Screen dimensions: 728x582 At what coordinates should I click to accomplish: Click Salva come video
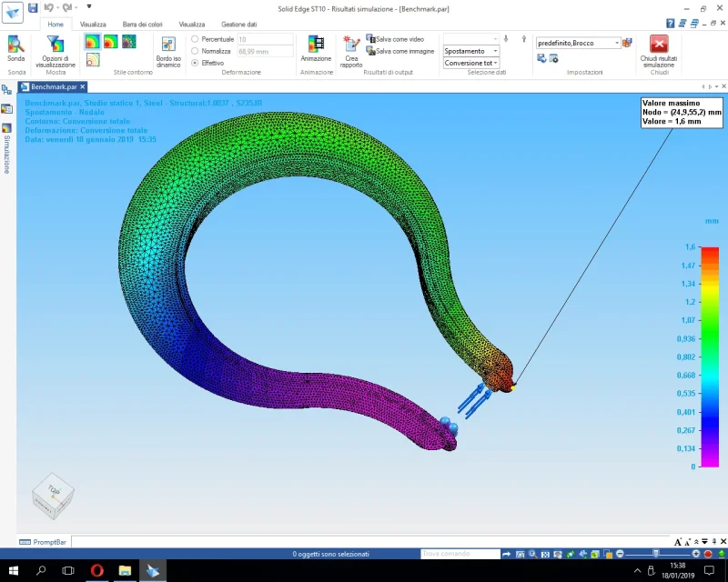point(396,40)
